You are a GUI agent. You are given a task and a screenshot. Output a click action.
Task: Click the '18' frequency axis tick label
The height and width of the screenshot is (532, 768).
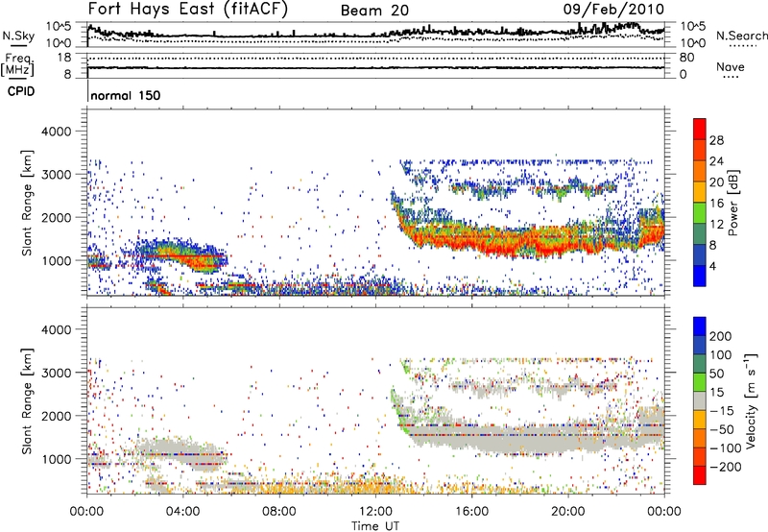click(64, 58)
